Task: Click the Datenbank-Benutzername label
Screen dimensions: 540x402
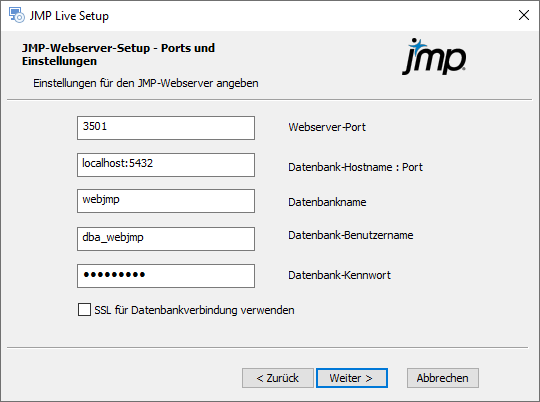Action: (351, 235)
